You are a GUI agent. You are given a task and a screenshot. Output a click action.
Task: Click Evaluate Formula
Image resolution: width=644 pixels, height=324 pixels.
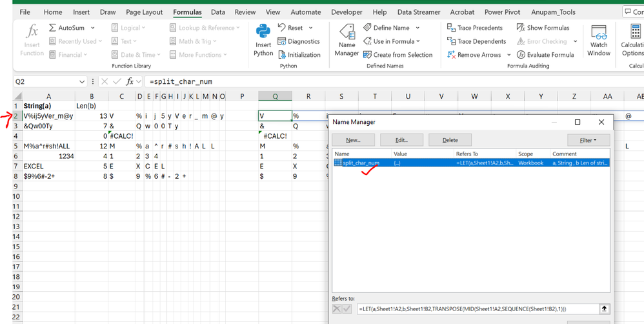545,55
